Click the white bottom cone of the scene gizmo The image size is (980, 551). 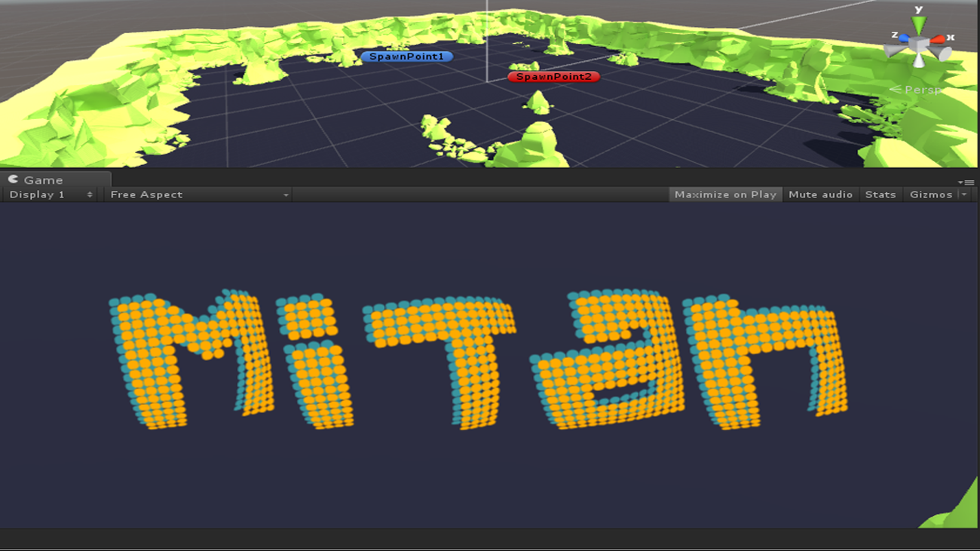click(x=919, y=62)
